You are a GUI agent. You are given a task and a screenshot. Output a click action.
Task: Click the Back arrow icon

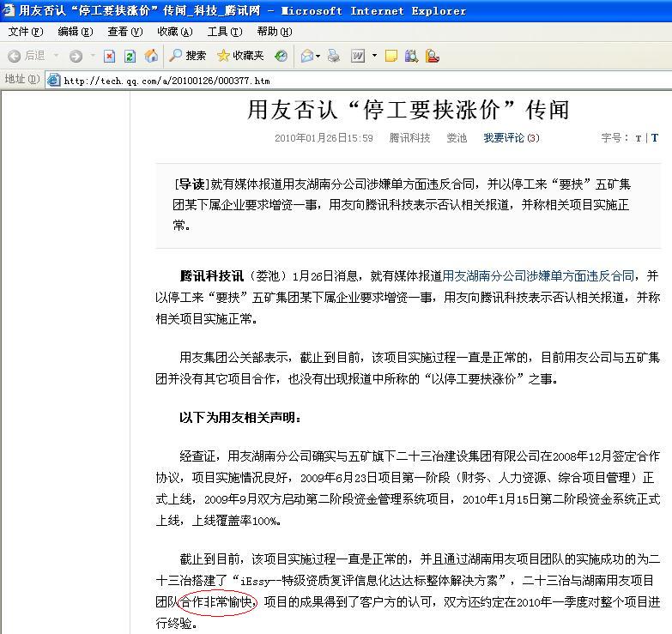pyautogui.click(x=14, y=56)
